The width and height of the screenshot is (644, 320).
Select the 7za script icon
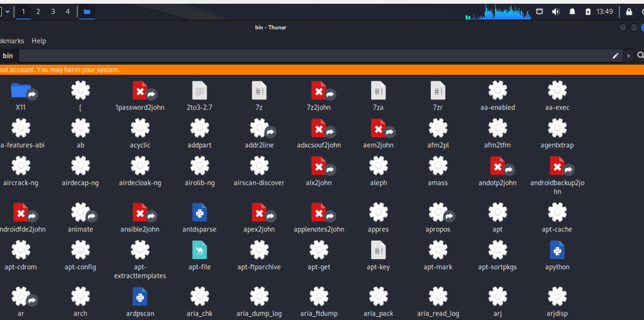378,91
